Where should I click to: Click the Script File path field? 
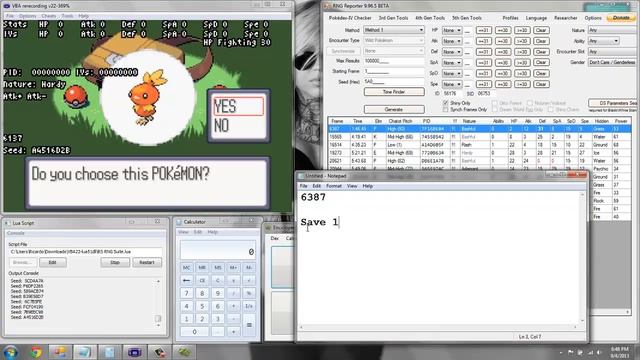[85, 252]
